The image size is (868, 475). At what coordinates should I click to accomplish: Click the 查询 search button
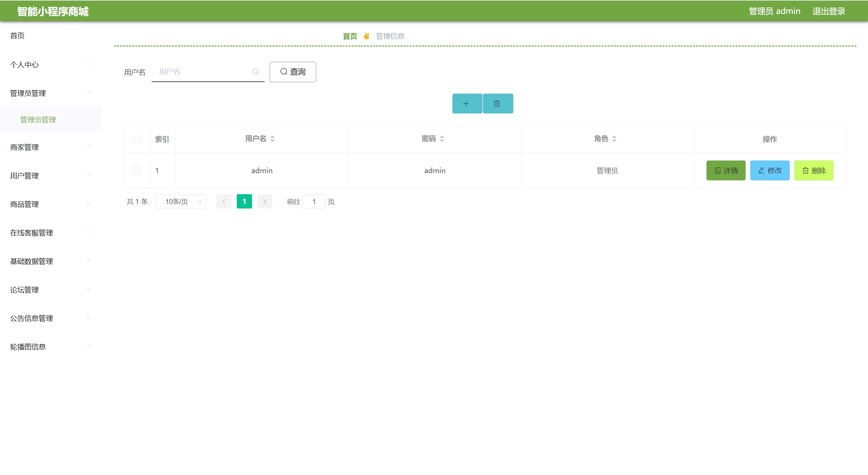point(292,72)
